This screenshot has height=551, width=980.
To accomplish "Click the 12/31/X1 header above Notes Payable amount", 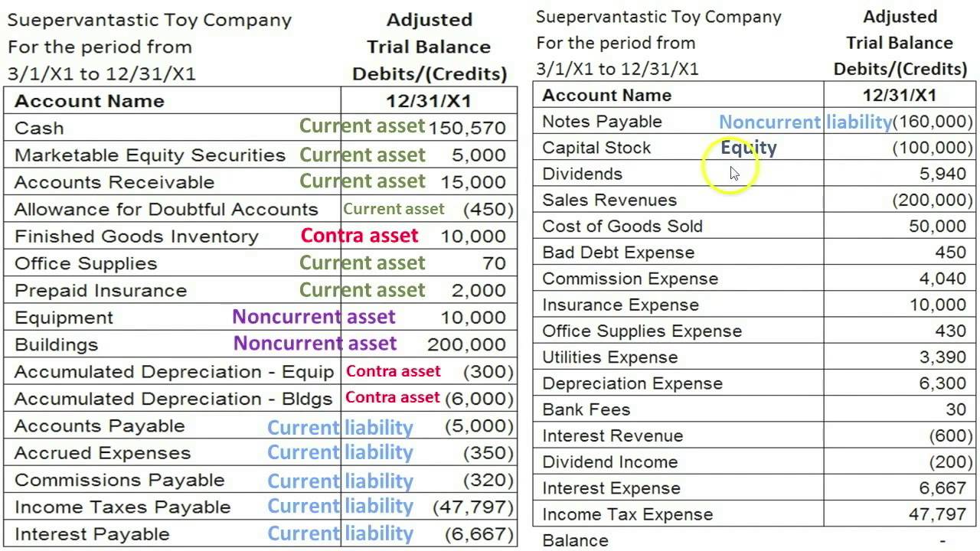I will tap(899, 95).
